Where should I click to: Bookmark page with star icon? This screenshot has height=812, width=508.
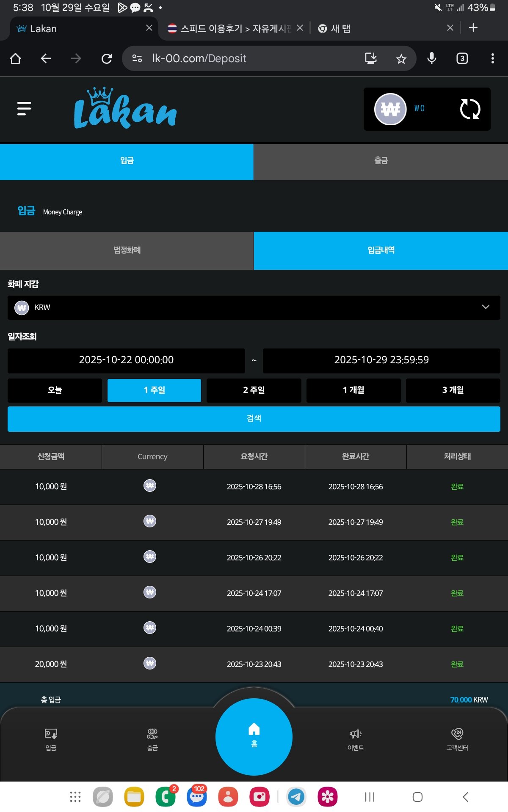tap(401, 59)
